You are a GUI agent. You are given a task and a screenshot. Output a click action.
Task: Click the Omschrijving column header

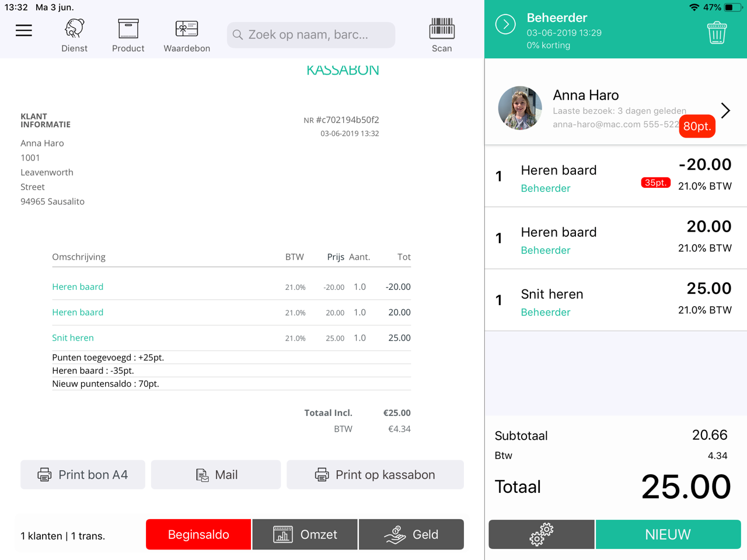(79, 257)
